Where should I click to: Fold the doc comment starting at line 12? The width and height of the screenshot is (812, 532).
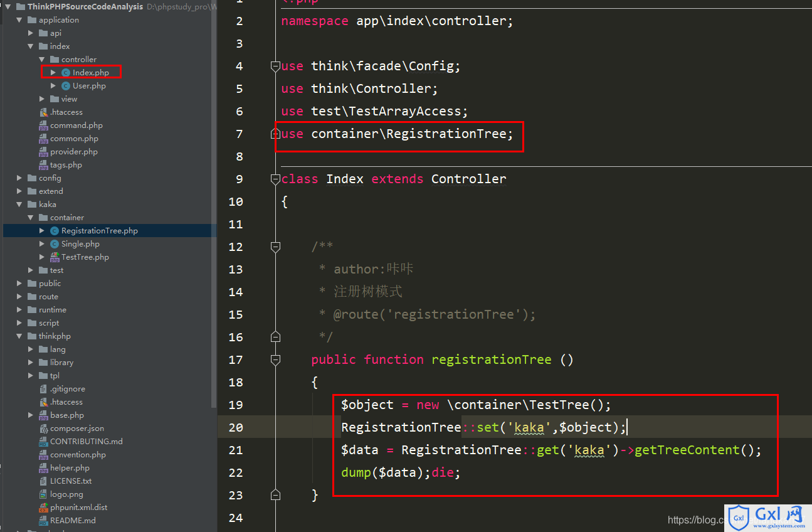coord(275,247)
